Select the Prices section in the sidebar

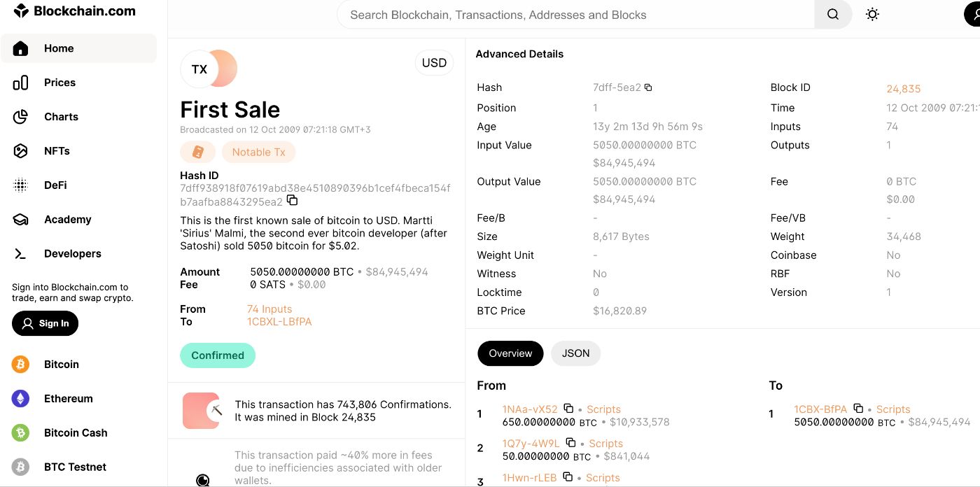[x=59, y=82]
